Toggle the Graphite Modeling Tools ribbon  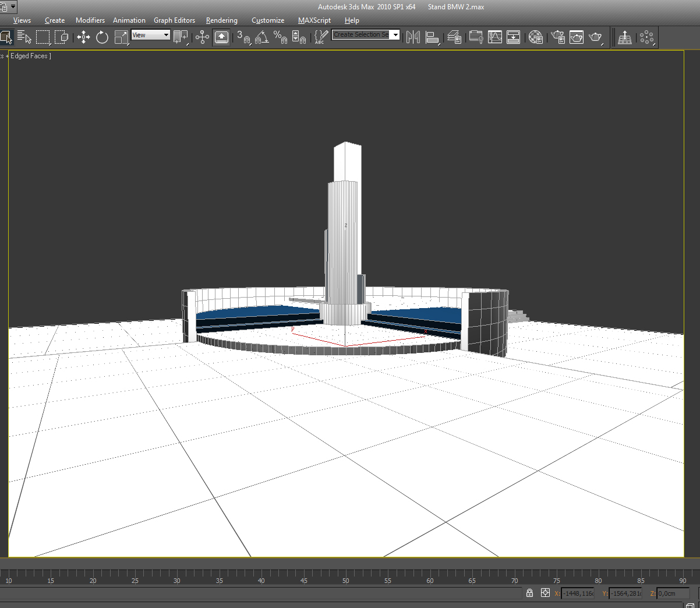(x=476, y=37)
